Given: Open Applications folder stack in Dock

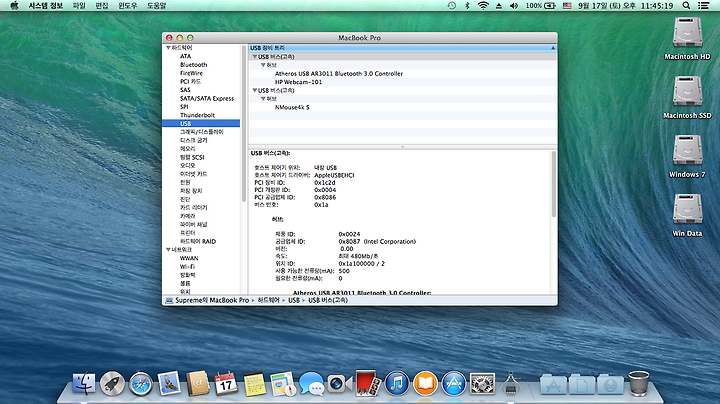Looking at the screenshot, I should [553, 384].
